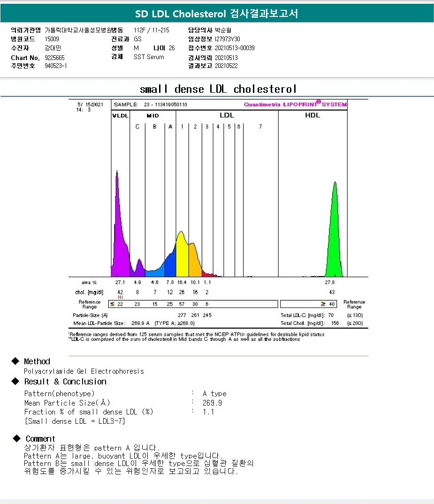Click HDL chol. value 43

pos(332,292)
